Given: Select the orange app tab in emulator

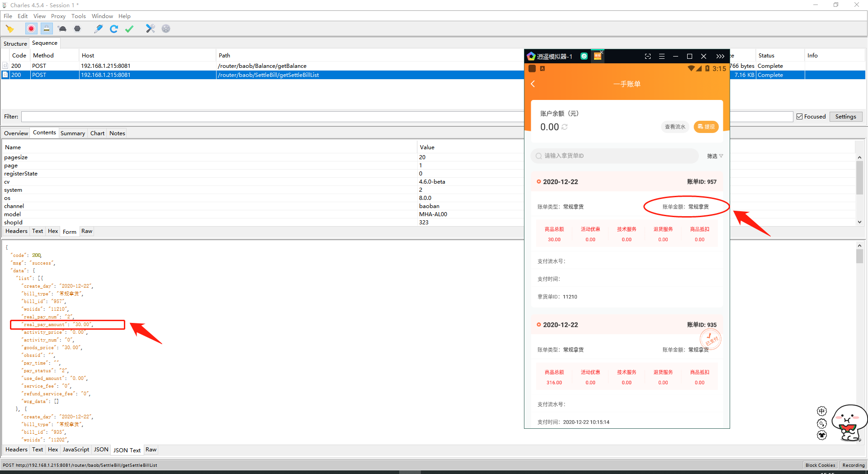Looking at the screenshot, I should [597, 57].
